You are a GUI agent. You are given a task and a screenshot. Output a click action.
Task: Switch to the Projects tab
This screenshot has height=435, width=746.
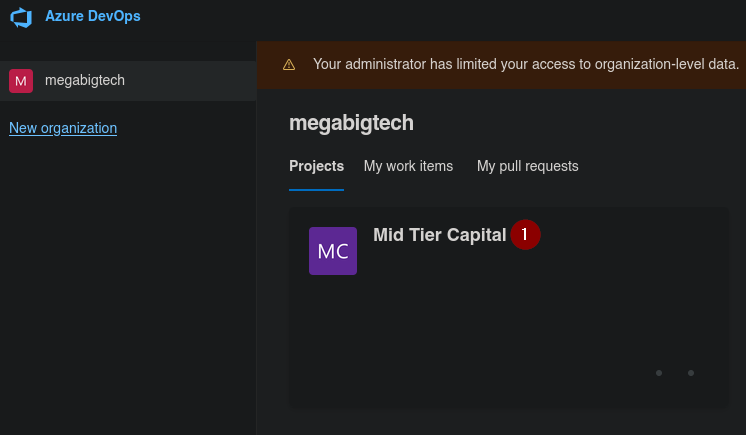[x=316, y=166]
